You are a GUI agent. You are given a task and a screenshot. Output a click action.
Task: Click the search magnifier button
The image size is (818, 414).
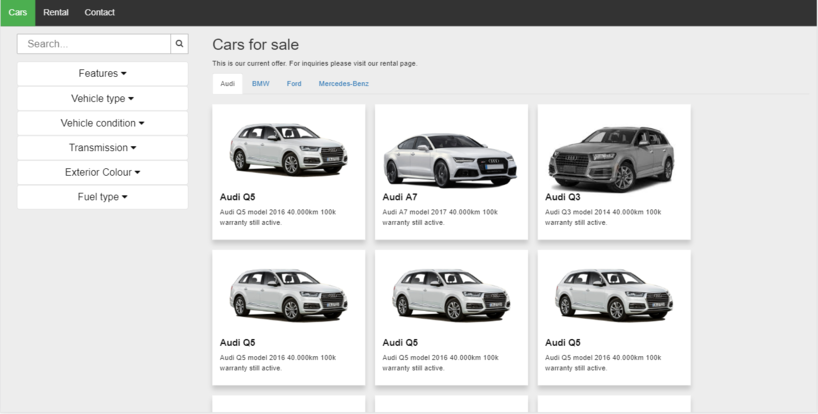point(179,44)
